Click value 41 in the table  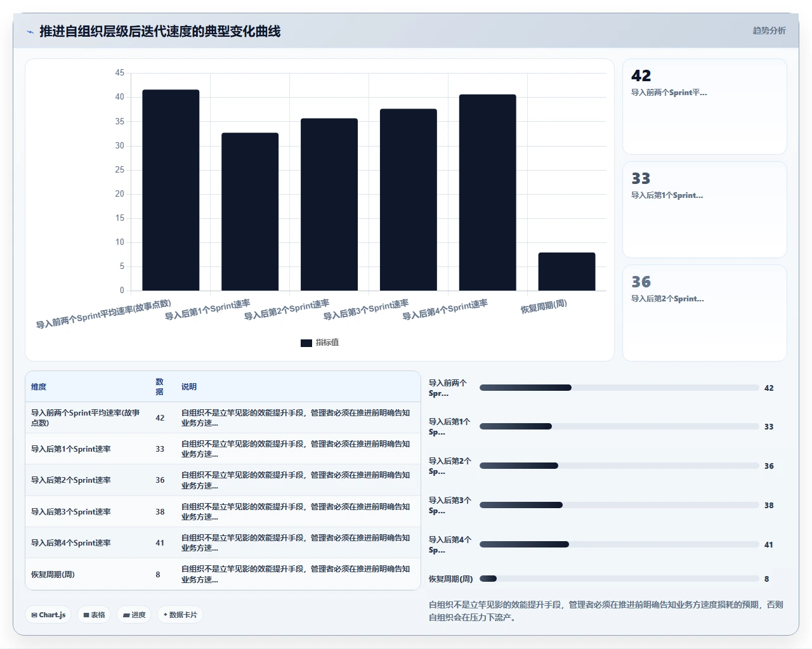[x=160, y=542]
